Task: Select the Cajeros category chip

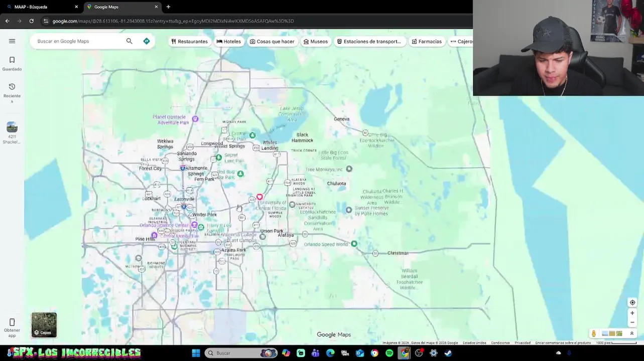Action: click(462, 42)
